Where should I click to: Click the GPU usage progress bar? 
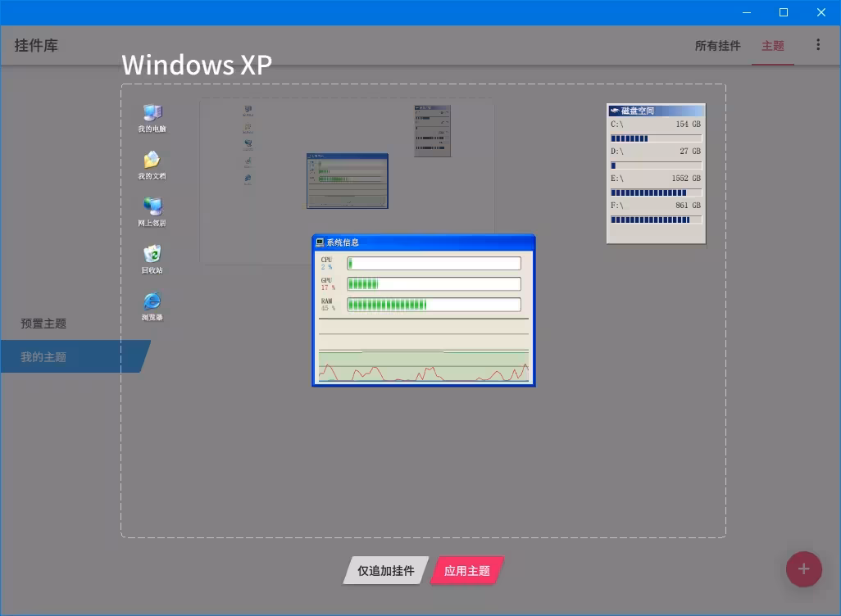click(x=434, y=283)
